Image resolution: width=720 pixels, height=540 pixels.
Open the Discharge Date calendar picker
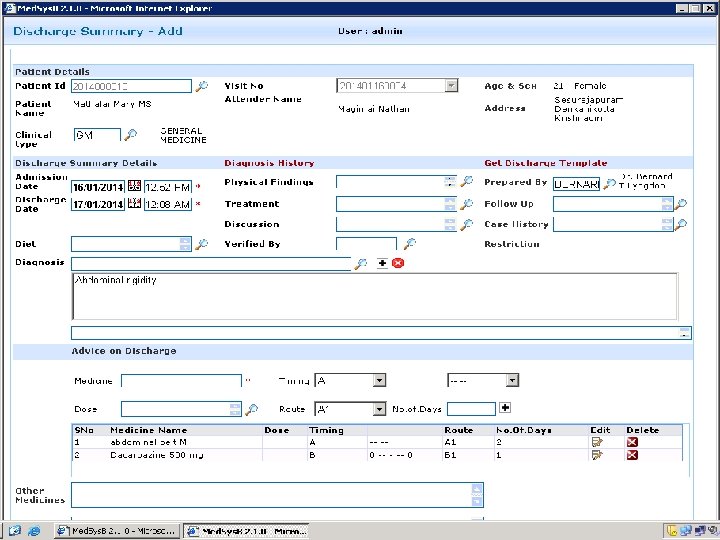click(x=135, y=204)
